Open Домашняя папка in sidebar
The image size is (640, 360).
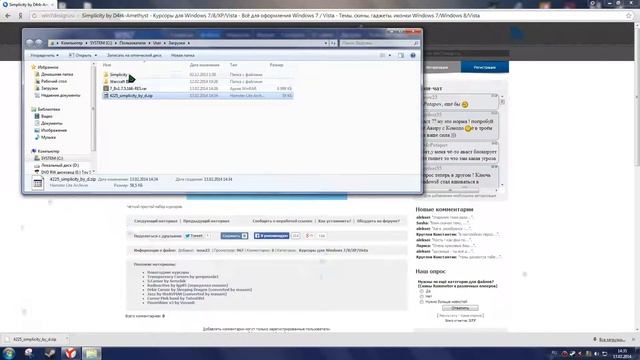[x=57, y=74]
